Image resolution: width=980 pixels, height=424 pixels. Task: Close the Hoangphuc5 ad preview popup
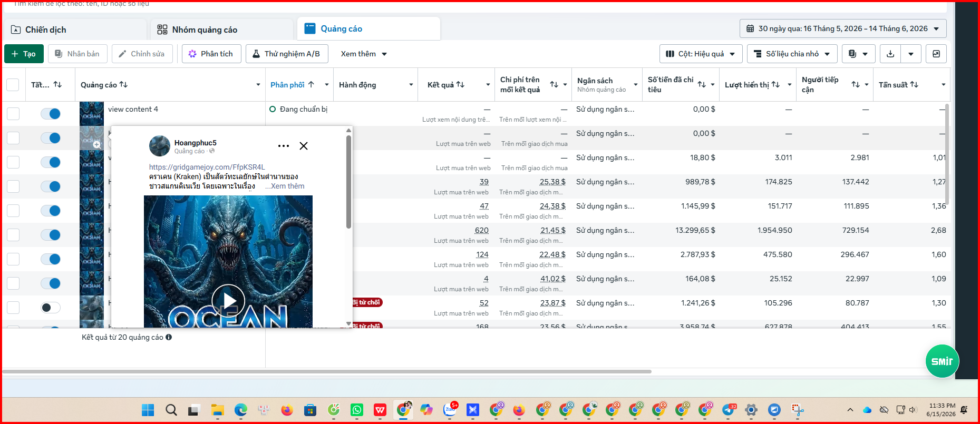coord(304,146)
